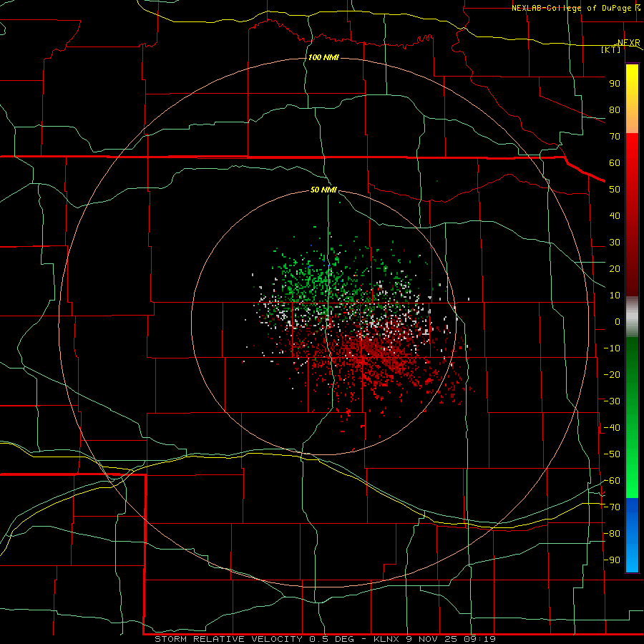
Task: Click the 80 value on the velocity scale
Action: coord(615,110)
